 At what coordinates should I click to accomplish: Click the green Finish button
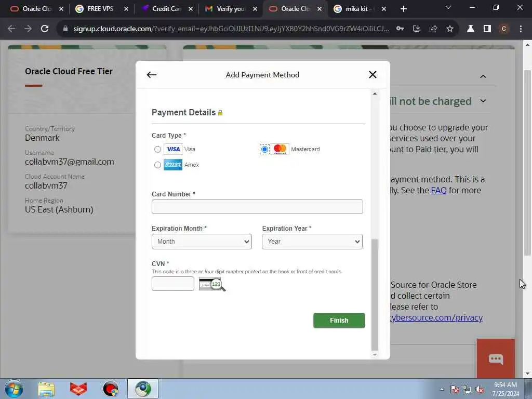pyautogui.click(x=339, y=320)
